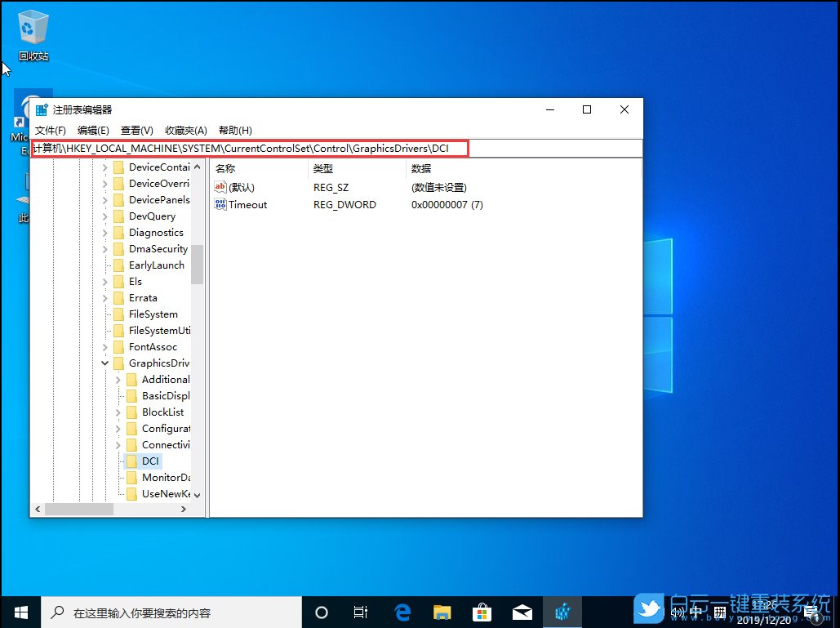The width and height of the screenshot is (840, 628).
Task: Open Microsoft Store from the taskbar
Action: pos(482,612)
